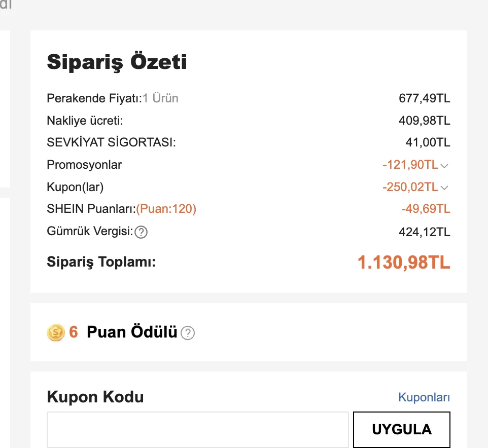Viewport: 488px width, 448px height.
Task: Select the orange (Puan:120) points text
Action: [x=166, y=209]
